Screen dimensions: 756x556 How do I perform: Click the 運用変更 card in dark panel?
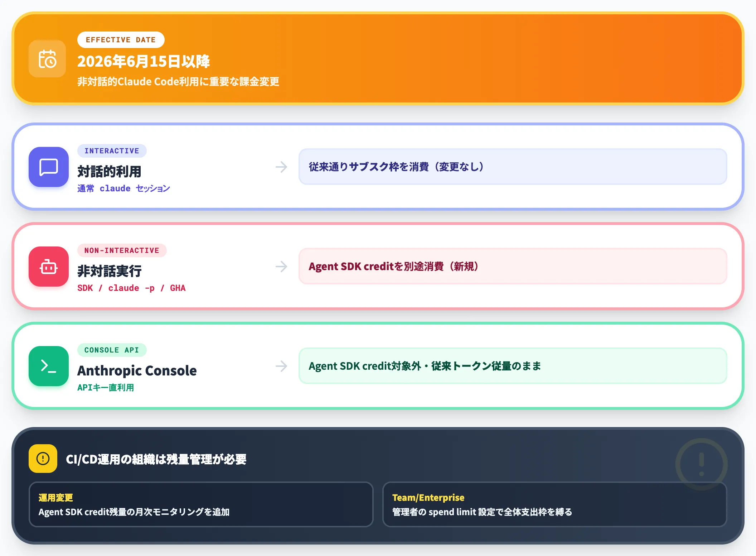(x=201, y=504)
